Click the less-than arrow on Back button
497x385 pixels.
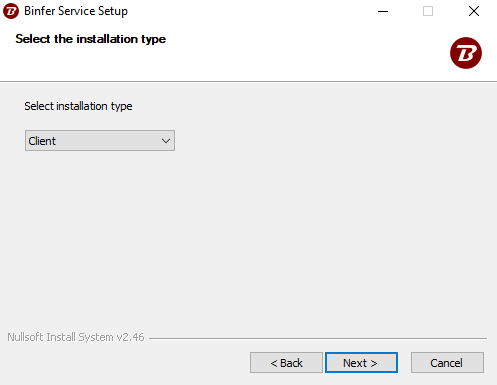[274, 363]
